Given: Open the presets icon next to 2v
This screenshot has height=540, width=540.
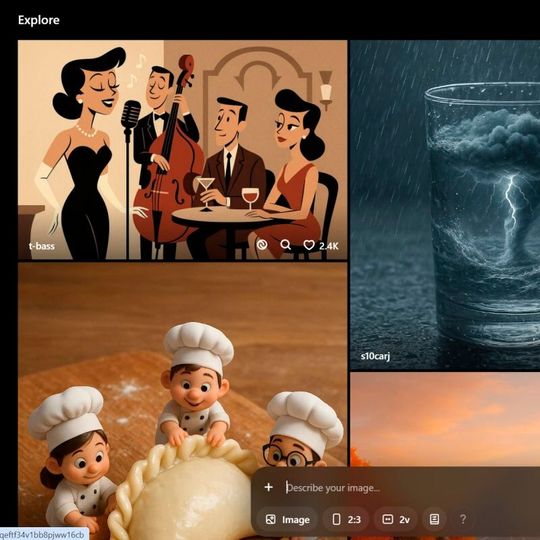Looking at the screenshot, I should coord(435,519).
